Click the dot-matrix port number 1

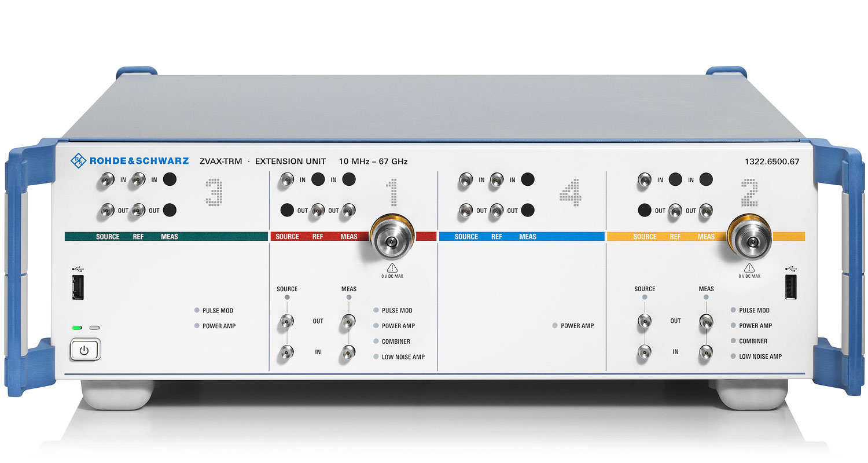click(x=393, y=192)
